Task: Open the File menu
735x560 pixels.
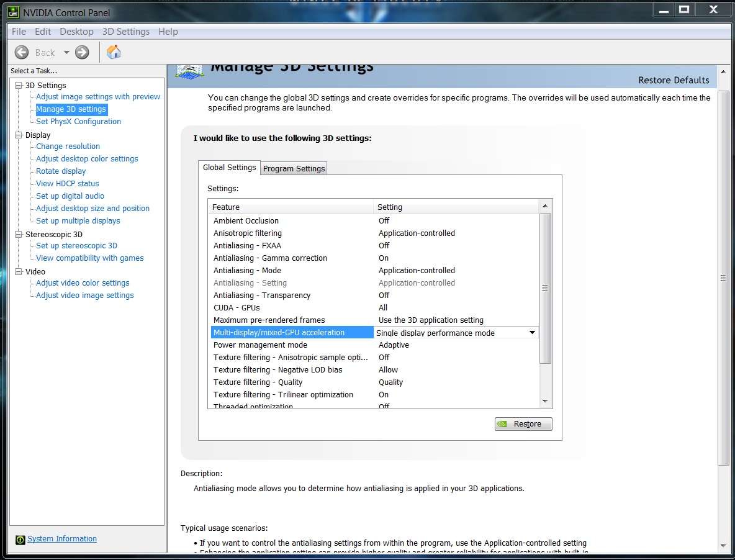Action: [x=19, y=32]
